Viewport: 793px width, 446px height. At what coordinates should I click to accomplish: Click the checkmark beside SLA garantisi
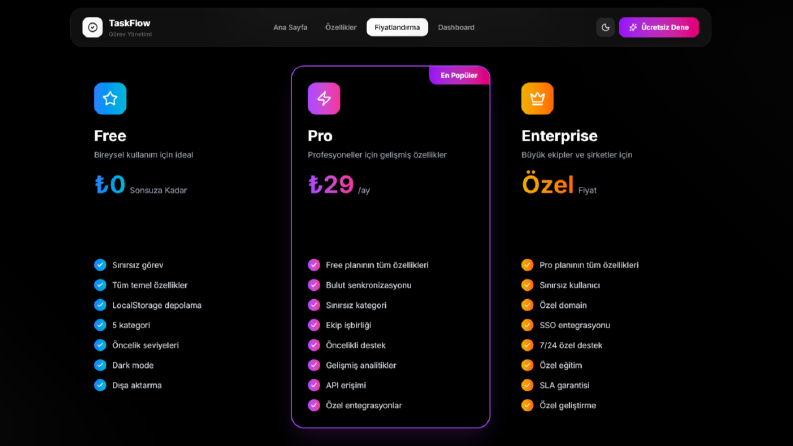coord(527,385)
